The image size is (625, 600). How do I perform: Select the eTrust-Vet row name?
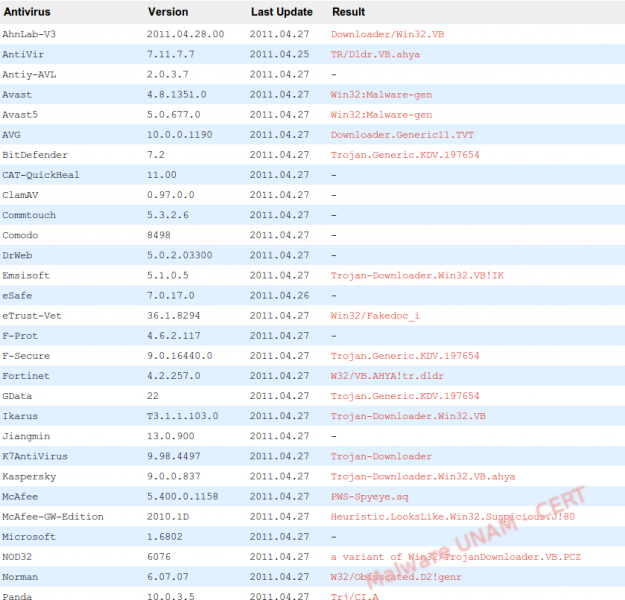click(32, 316)
